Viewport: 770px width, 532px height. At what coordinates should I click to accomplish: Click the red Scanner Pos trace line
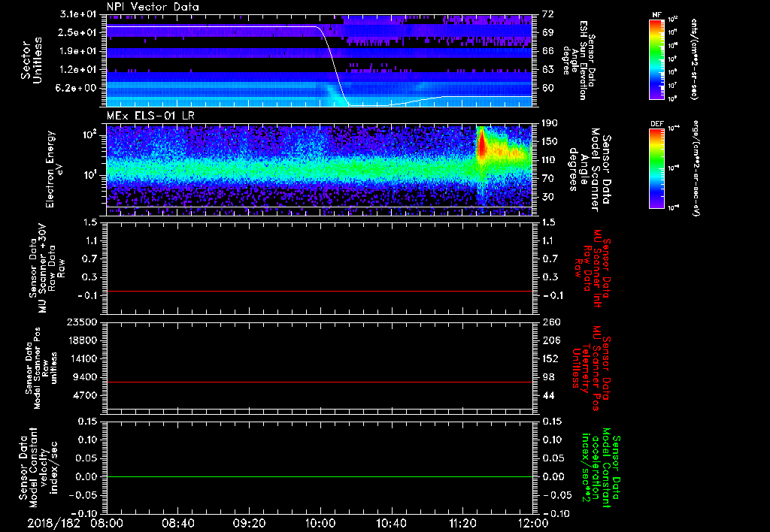(320, 382)
